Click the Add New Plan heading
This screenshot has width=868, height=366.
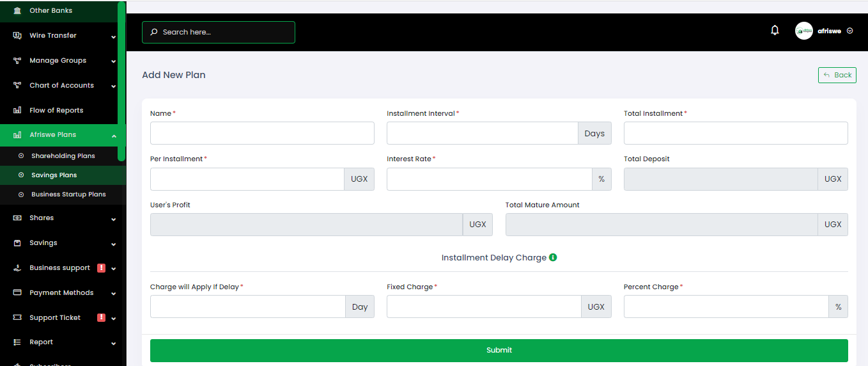click(174, 75)
